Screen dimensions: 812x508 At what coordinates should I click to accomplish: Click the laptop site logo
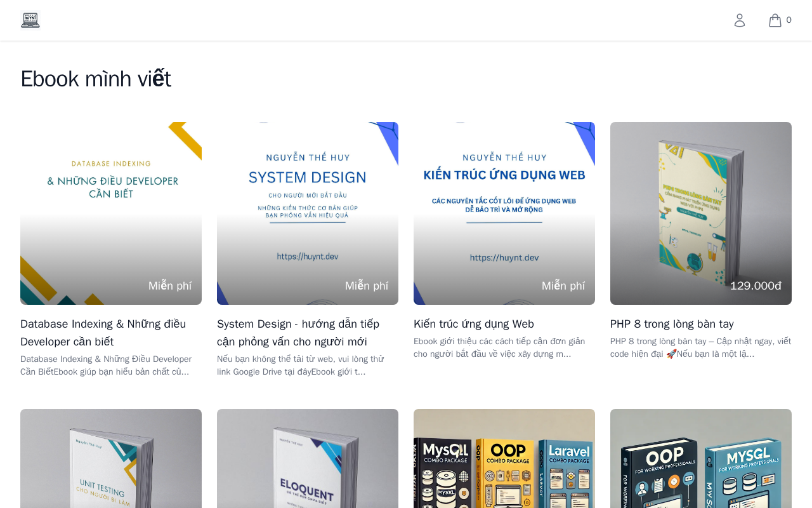[30, 20]
